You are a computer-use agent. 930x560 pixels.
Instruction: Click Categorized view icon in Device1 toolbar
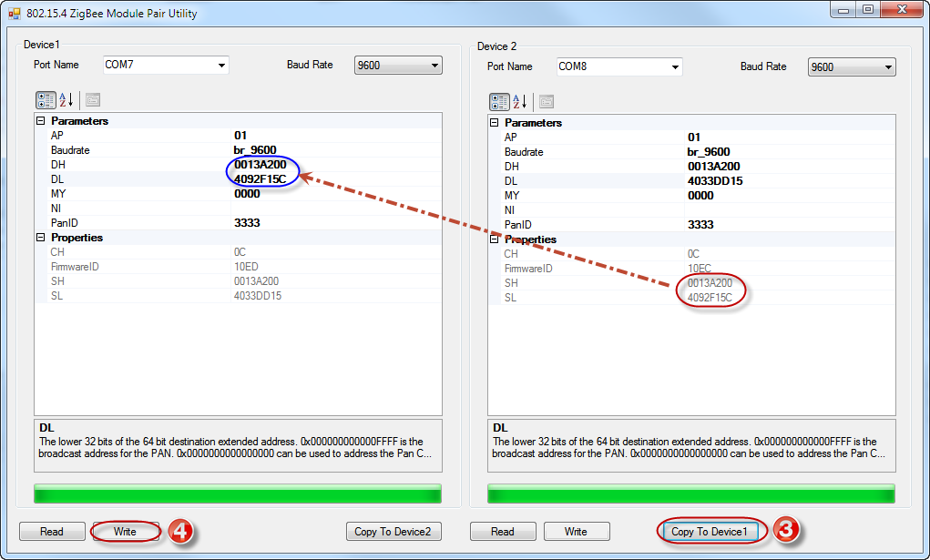click(46, 99)
